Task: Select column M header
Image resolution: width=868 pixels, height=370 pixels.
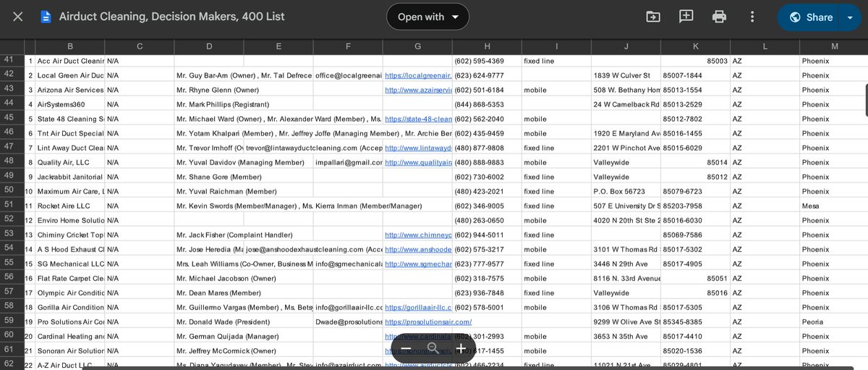Action: 834,46
